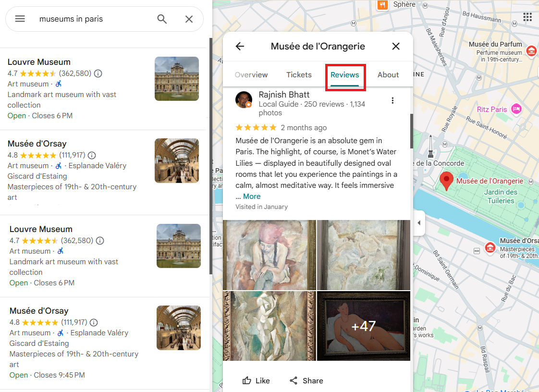Viewport: 539px width, 392px height.
Task: Open the Google apps grid
Action: point(527,17)
